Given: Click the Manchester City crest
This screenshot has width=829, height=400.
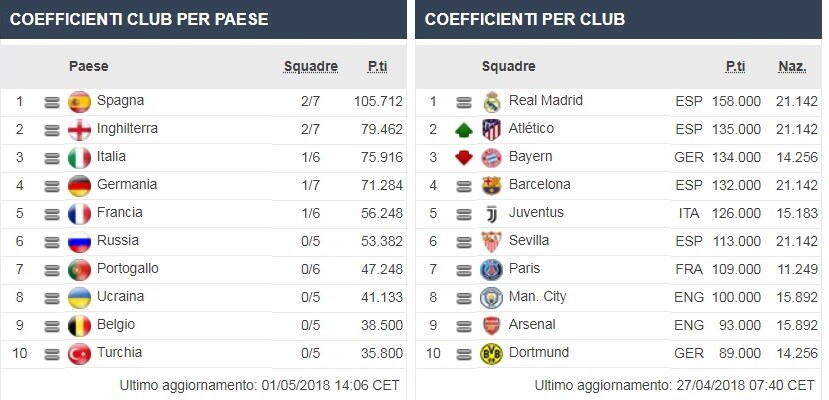Looking at the screenshot, I should coord(491,297).
